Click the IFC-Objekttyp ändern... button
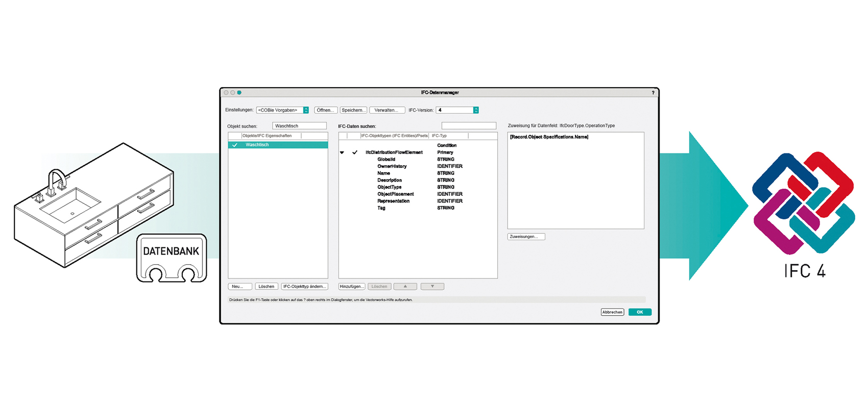Viewport: 868px width, 408px height. (304, 287)
